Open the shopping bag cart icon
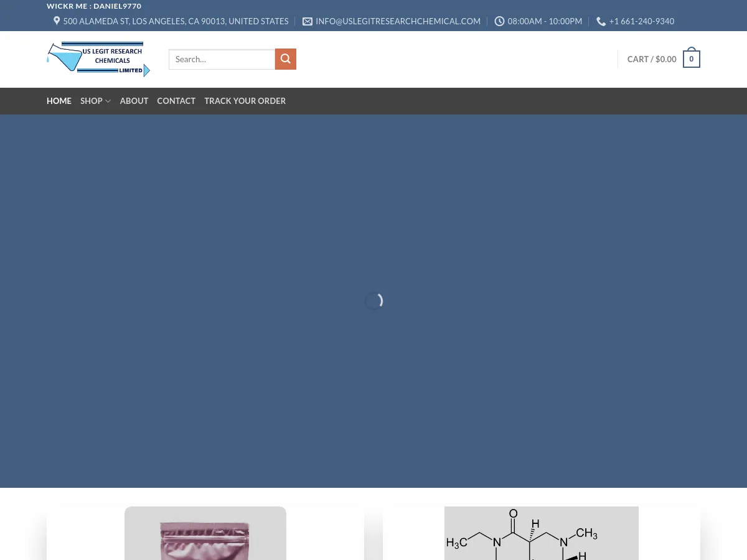Viewport: 747px width, 560px height. 691,58
